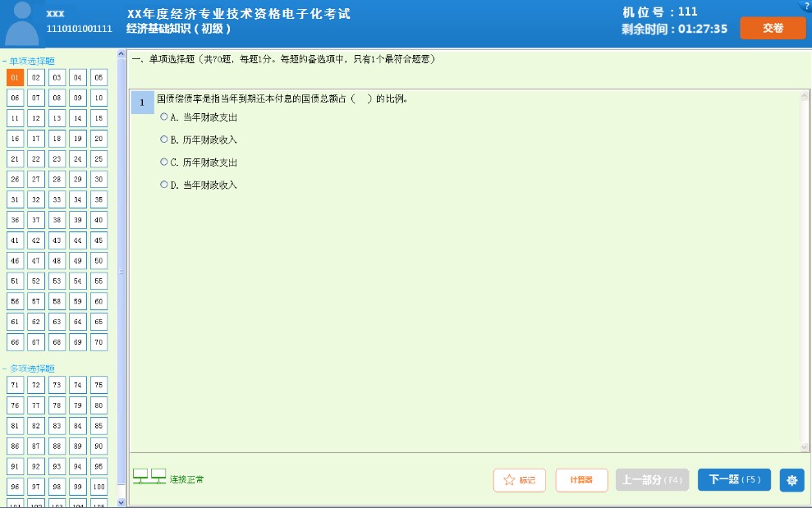This screenshot has height=508, width=812.
Task: Click the sidebar splitter collapse handle
Action: pyautogui.click(x=122, y=272)
